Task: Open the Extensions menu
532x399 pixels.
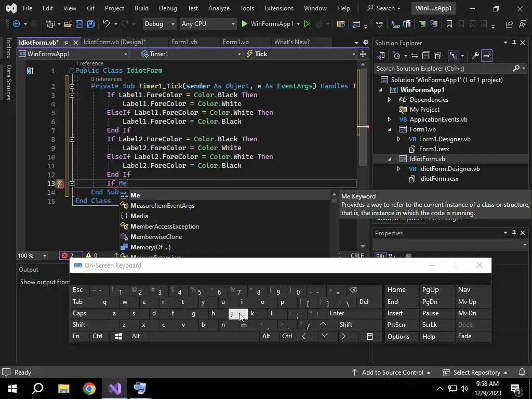Action: 279,8
